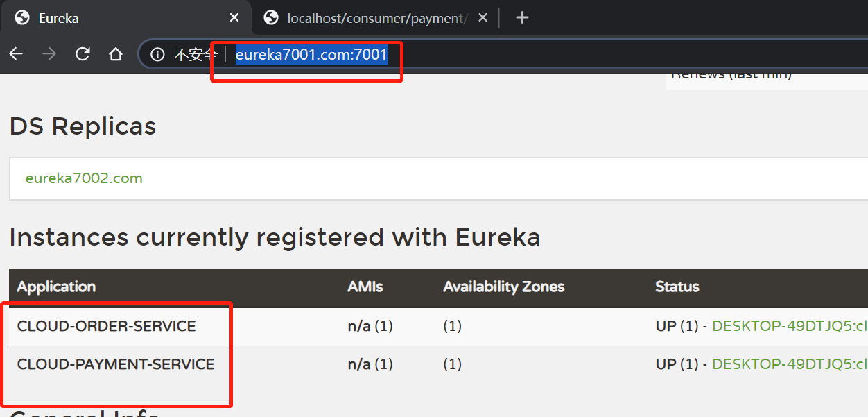Image resolution: width=868 pixels, height=417 pixels.
Task: Reload the Eureka page
Action: pos(83,54)
